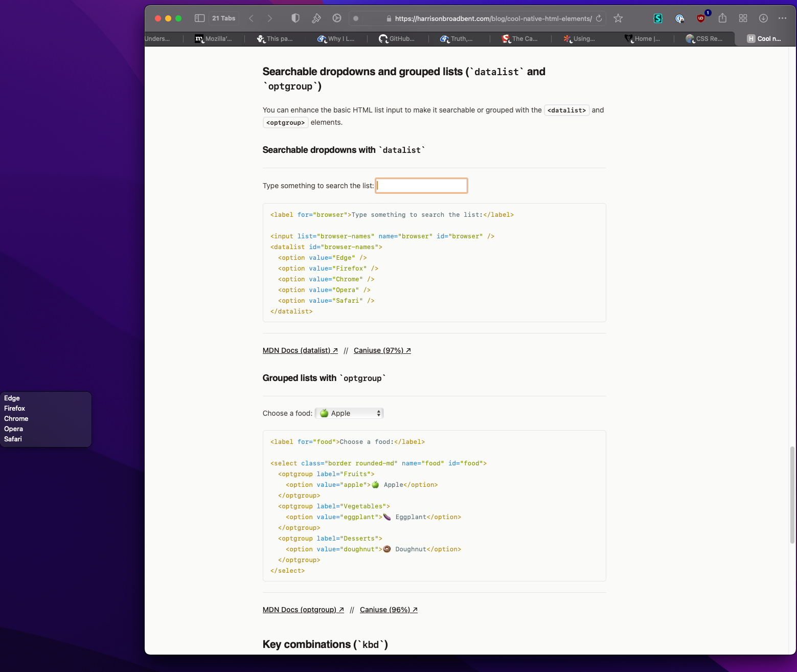Click the page's vertical scrollbar thumb
Viewport: 797px width, 672px height.
click(792, 495)
